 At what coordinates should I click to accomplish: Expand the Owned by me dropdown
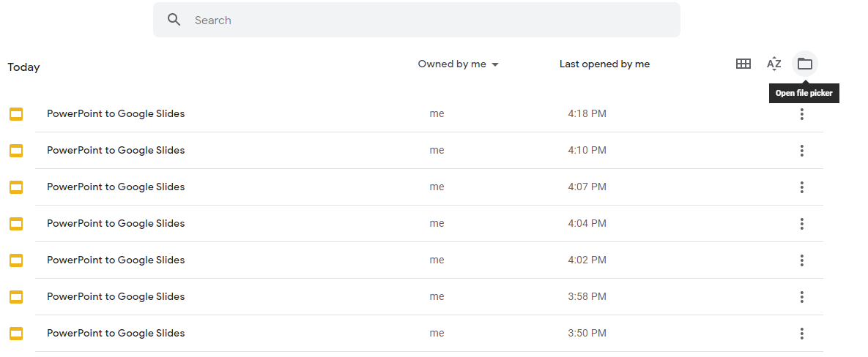point(459,64)
